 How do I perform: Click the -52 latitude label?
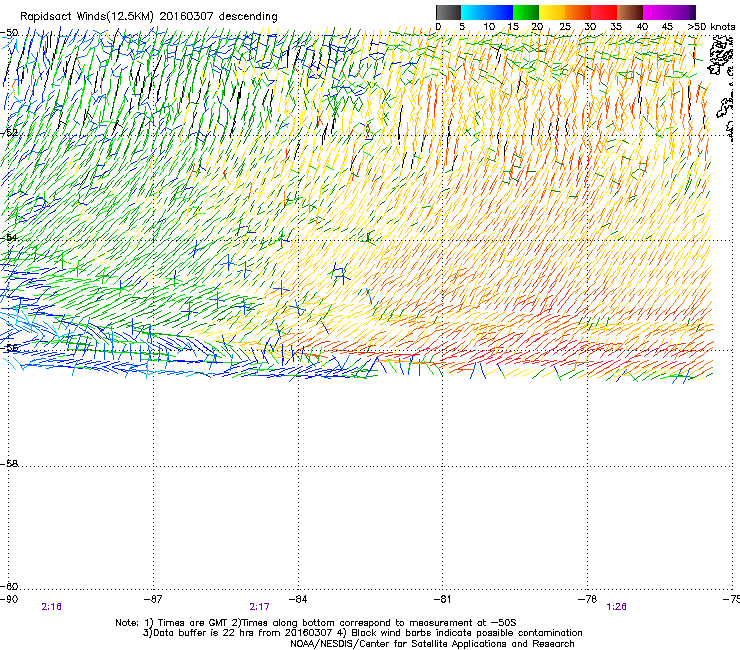click(x=9, y=133)
